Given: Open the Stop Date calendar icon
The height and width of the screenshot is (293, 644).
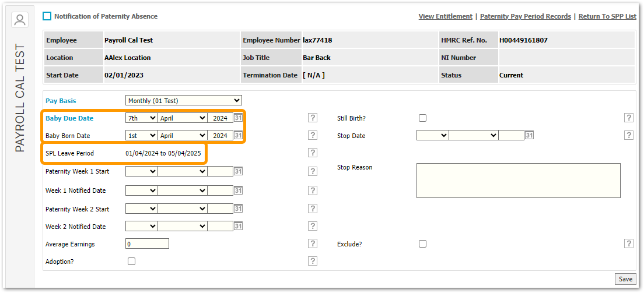Looking at the screenshot, I should (x=529, y=136).
